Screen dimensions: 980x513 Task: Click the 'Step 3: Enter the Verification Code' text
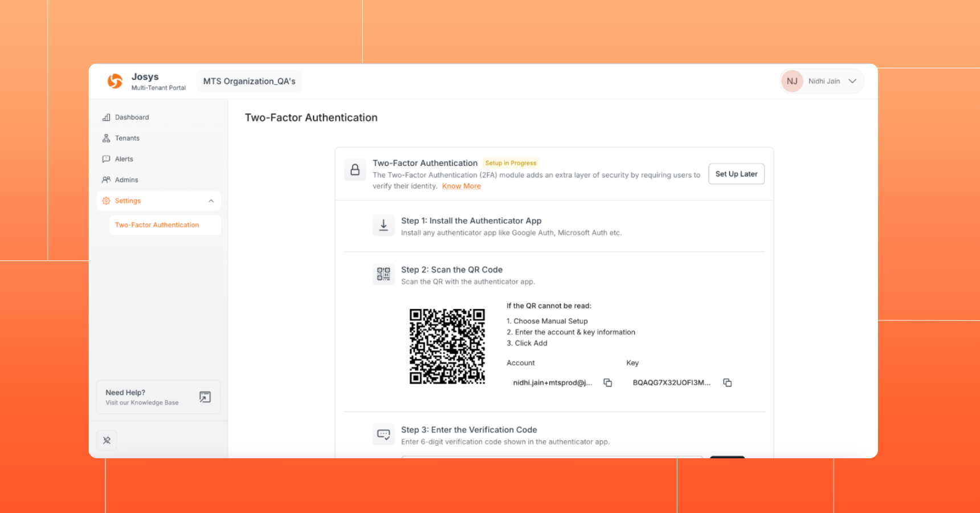469,430
